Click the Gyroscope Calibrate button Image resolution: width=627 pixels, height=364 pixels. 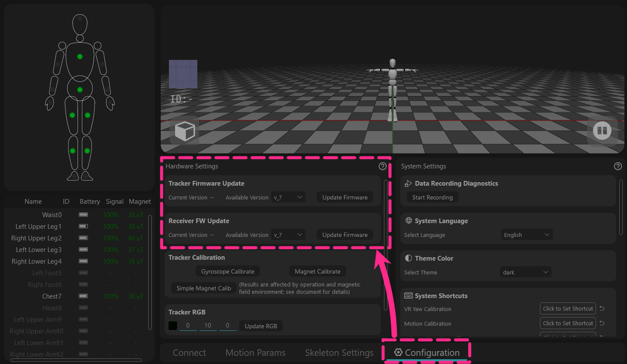228,271
